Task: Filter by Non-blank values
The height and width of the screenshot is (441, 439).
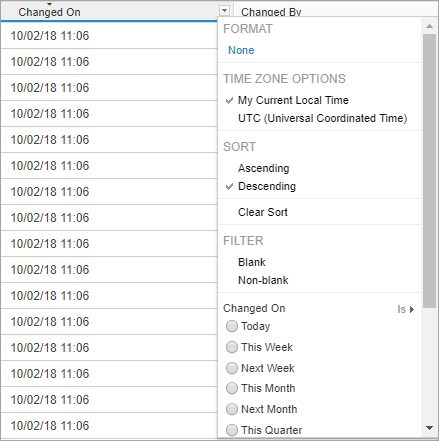Action: point(263,280)
